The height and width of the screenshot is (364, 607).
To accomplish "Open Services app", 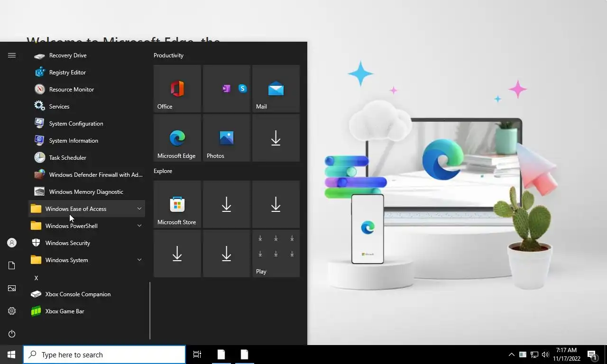I will pos(87,107).
